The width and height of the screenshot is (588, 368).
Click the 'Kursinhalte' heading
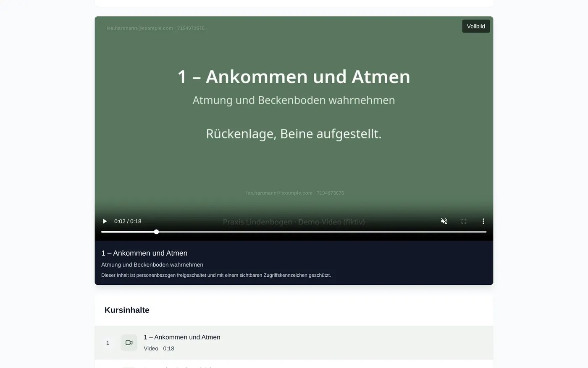[x=127, y=310]
